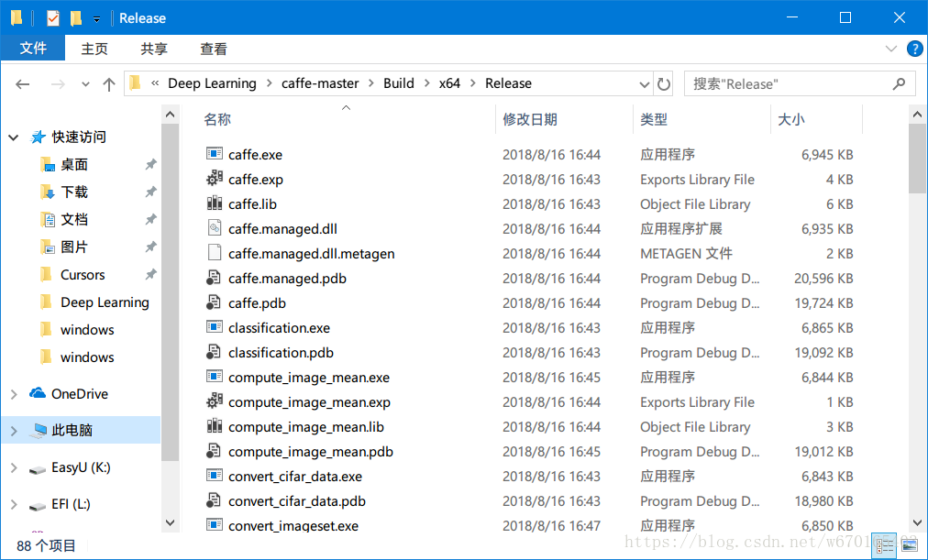Expand the ribbon with the chevron

tap(890, 49)
